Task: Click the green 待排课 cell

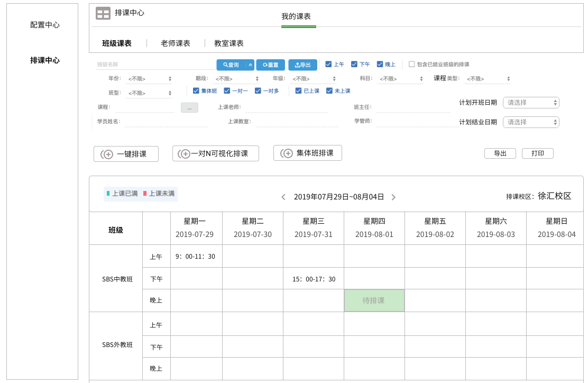Action: pos(374,300)
